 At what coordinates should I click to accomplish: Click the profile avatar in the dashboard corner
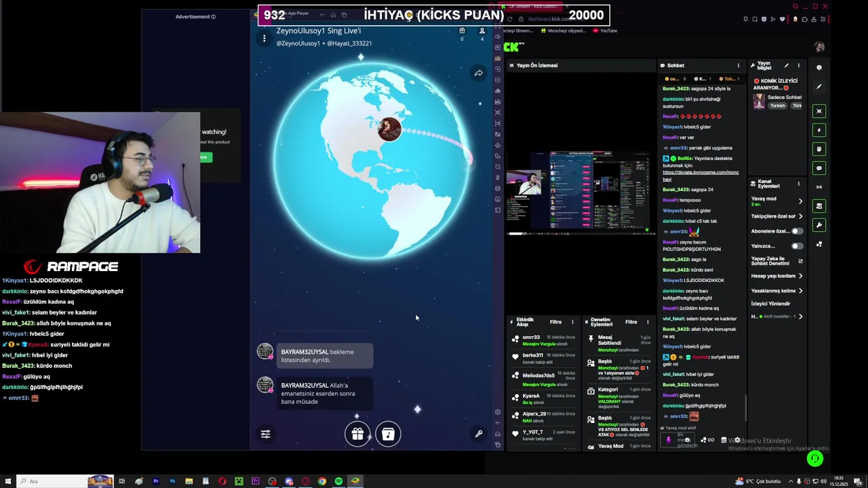coord(819,47)
